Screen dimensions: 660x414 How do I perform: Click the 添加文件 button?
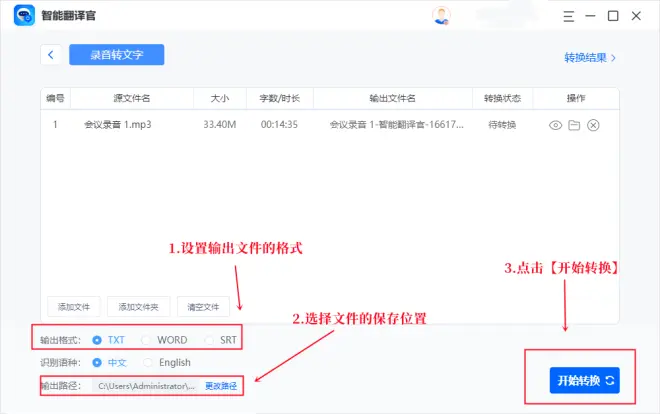tap(74, 307)
